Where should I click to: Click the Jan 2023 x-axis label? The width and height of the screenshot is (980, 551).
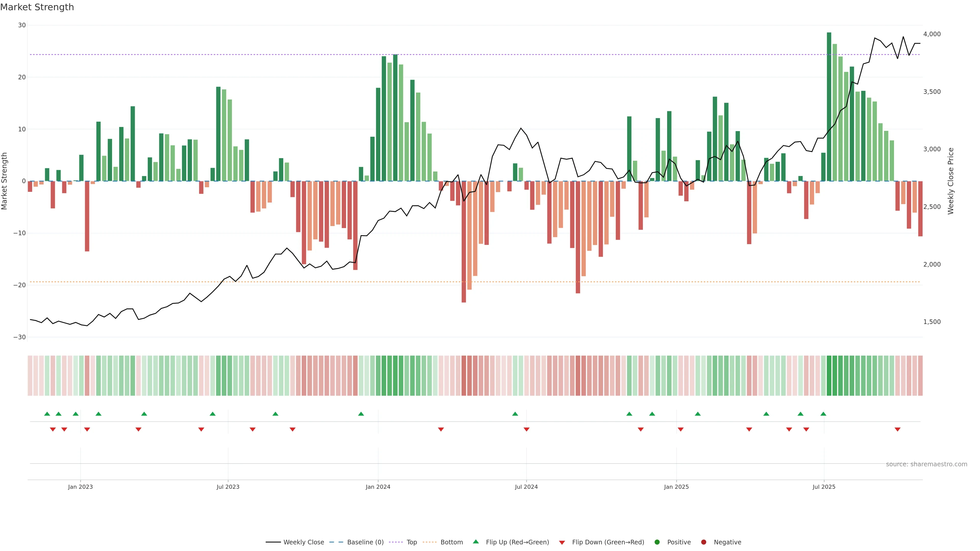80,487
